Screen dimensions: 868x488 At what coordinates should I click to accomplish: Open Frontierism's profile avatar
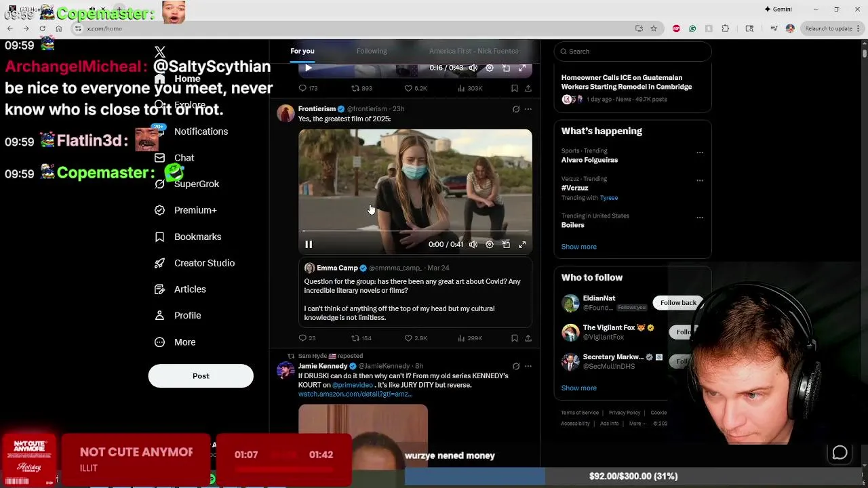coord(285,113)
